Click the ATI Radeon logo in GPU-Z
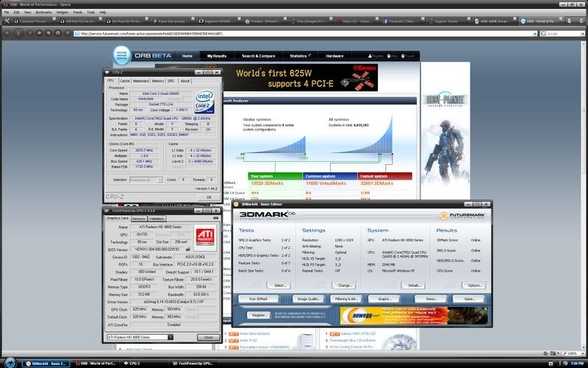The height and width of the screenshot is (368, 588). [x=205, y=238]
